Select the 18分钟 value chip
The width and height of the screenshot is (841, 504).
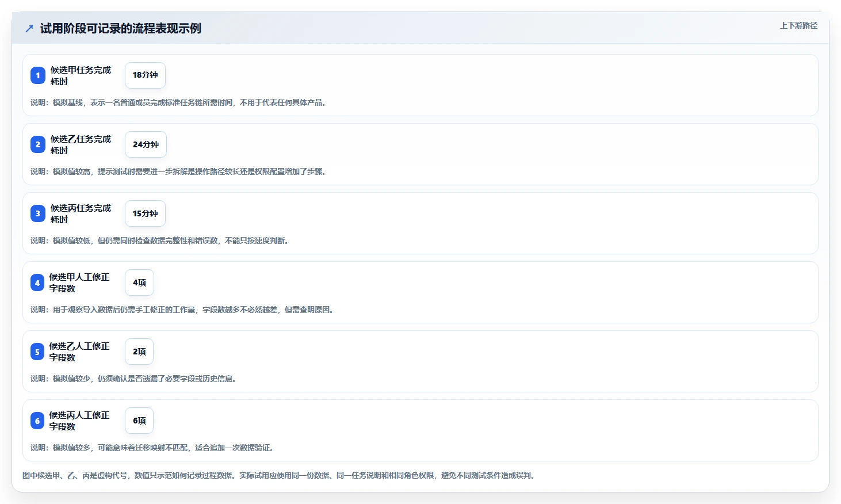145,75
